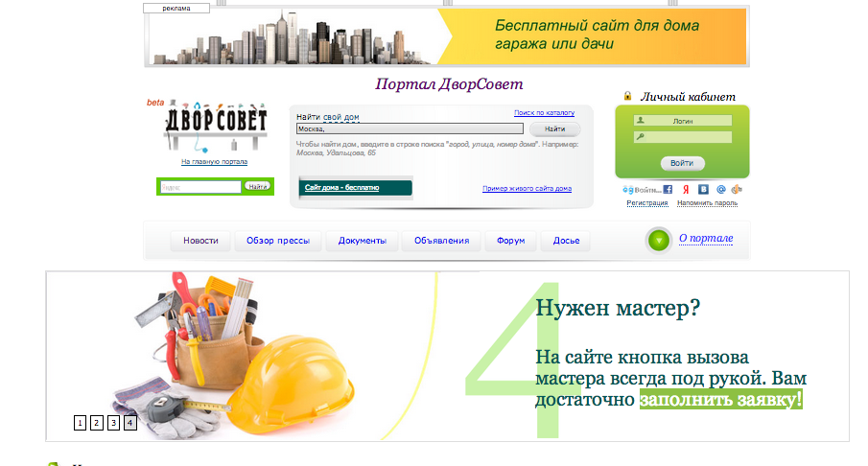Open the Новости menu tab
Screen dimensions: 868x466
pyautogui.click(x=201, y=241)
